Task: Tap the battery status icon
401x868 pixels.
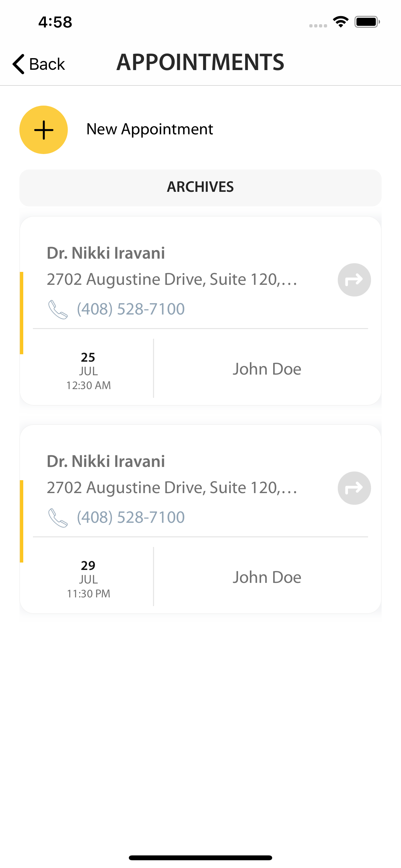Action: coord(367,22)
